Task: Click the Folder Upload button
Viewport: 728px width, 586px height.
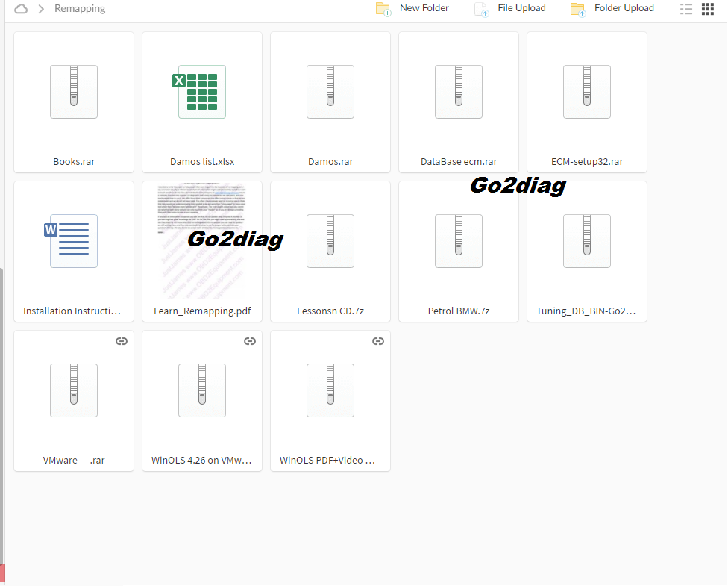Action: 612,8
